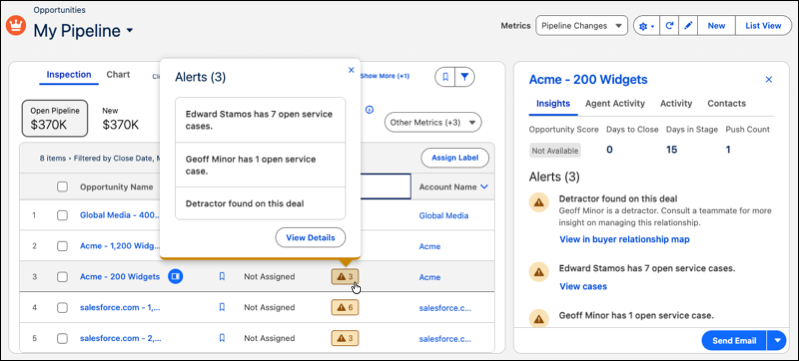Check the Global Media row checkbox

[x=62, y=215]
